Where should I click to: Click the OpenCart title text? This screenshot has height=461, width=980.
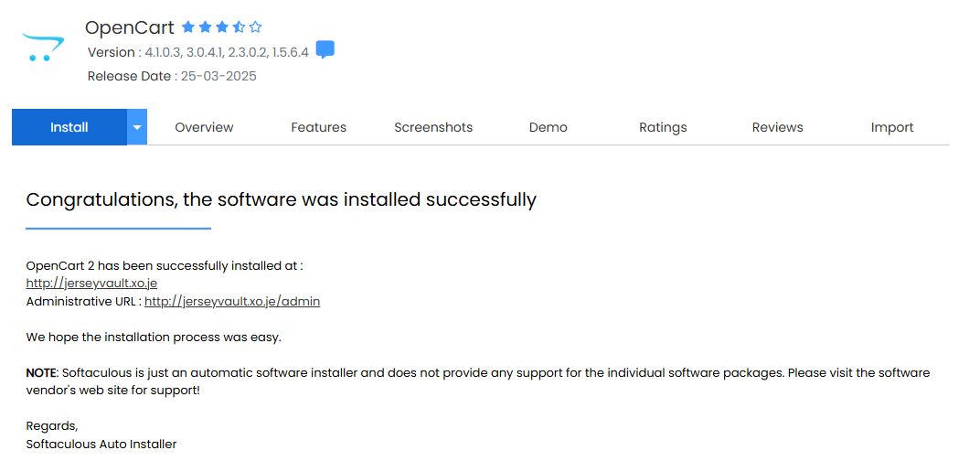pos(130,27)
